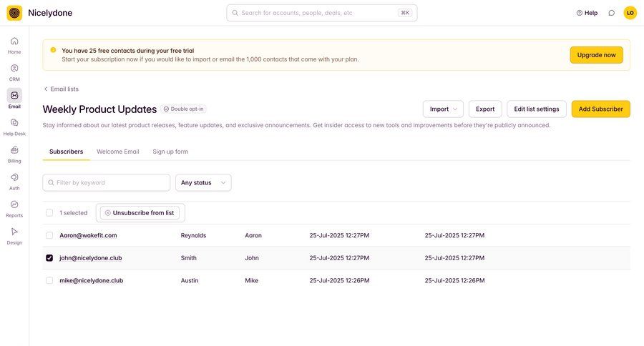Click the Smith last name cell
The height and width of the screenshot is (346, 644).
(188, 258)
